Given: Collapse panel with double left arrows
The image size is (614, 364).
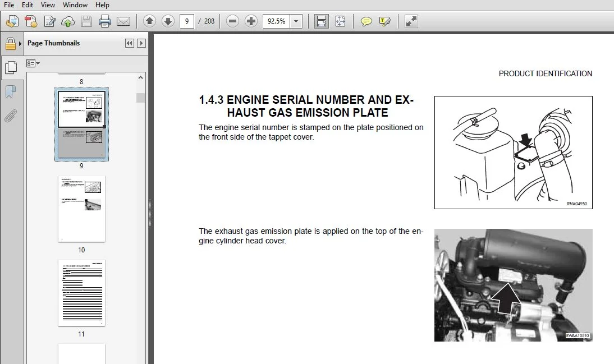Looking at the screenshot, I should (130, 43).
